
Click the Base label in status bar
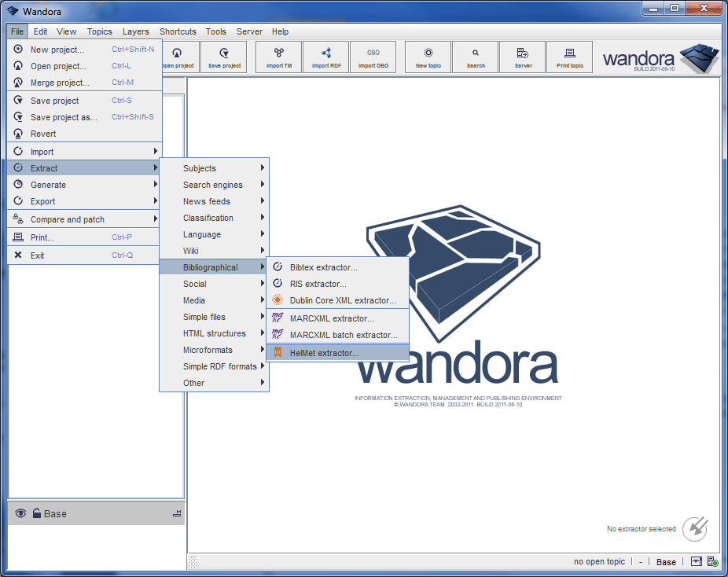coord(666,562)
